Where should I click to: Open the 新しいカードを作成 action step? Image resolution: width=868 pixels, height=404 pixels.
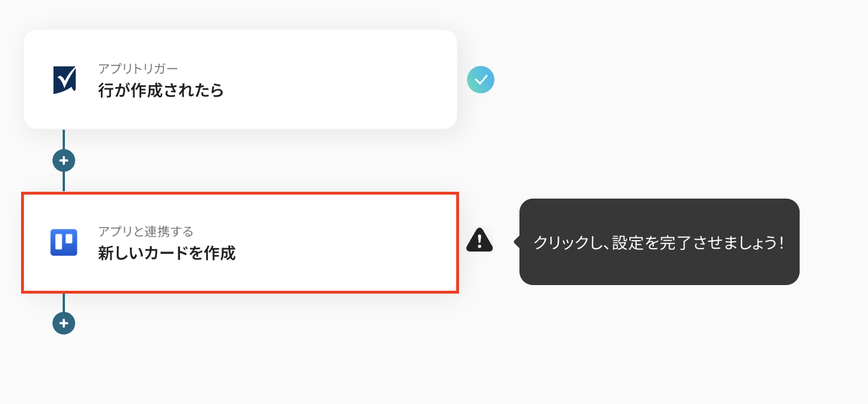(x=167, y=253)
